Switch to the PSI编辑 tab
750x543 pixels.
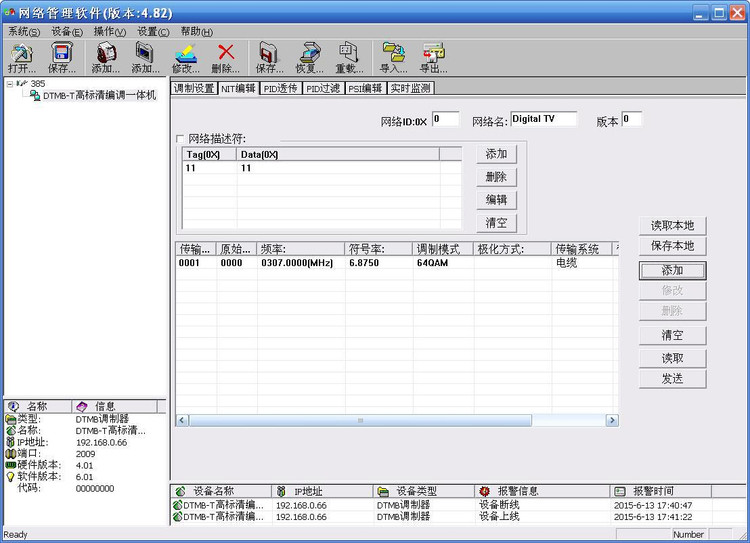(365, 89)
